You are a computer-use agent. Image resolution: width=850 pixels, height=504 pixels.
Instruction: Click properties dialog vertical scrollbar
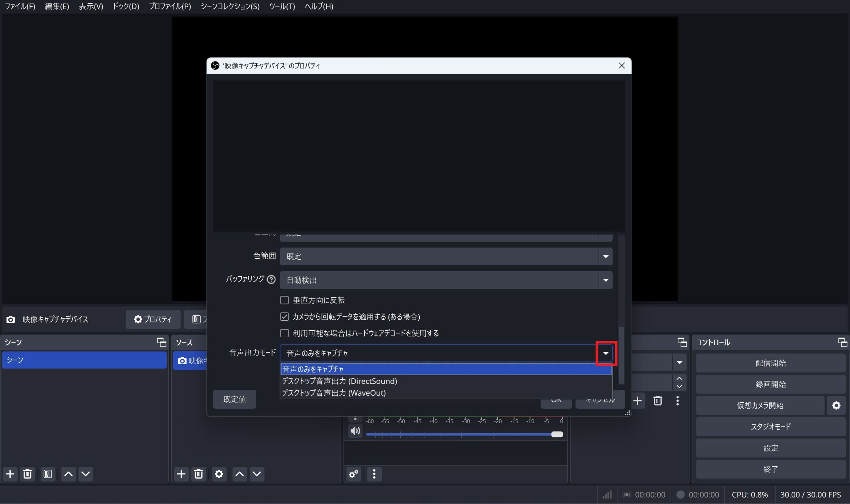pyautogui.click(x=621, y=355)
